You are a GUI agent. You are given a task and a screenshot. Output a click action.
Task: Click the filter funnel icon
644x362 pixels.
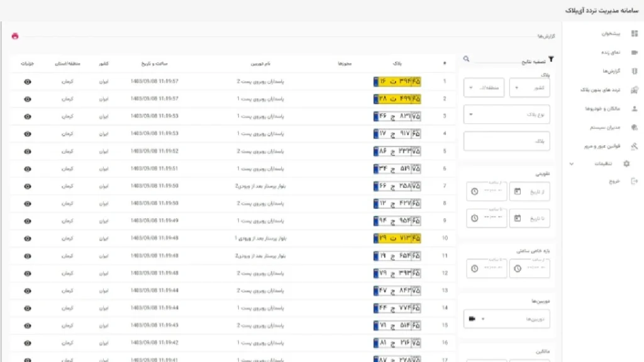551,60
